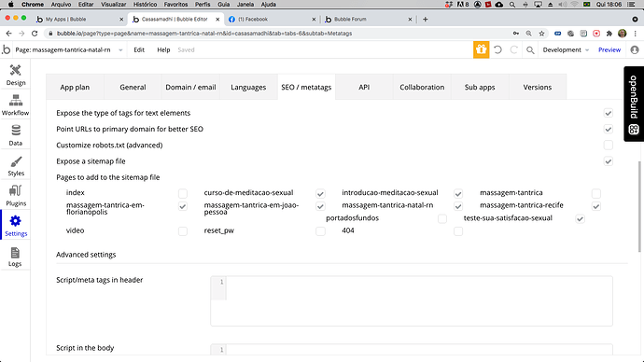Switch to the Sub apps tab

point(480,87)
